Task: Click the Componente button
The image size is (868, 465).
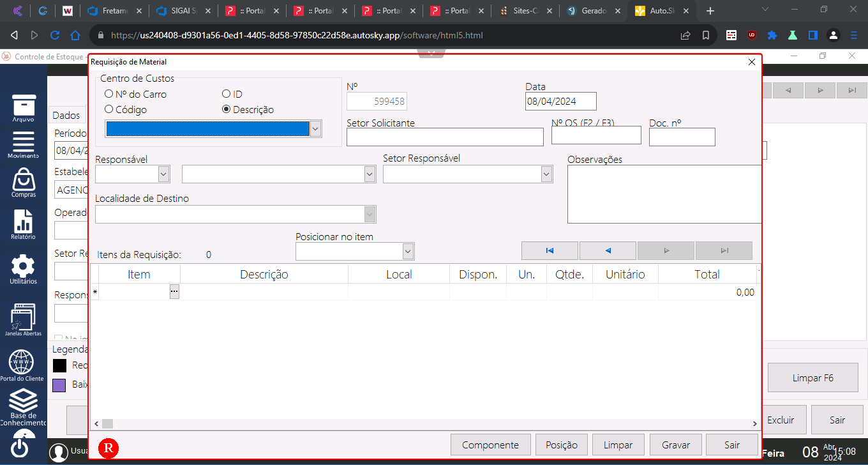Action: 490,445
